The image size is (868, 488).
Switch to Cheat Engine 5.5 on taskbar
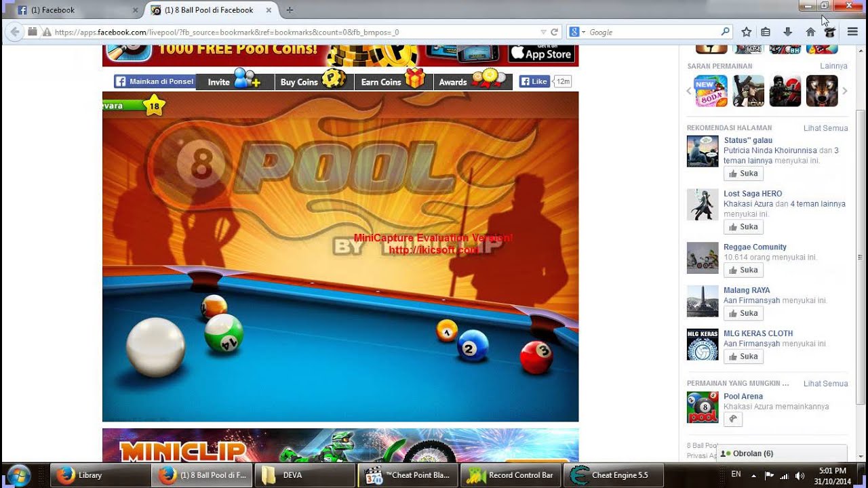click(x=614, y=475)
